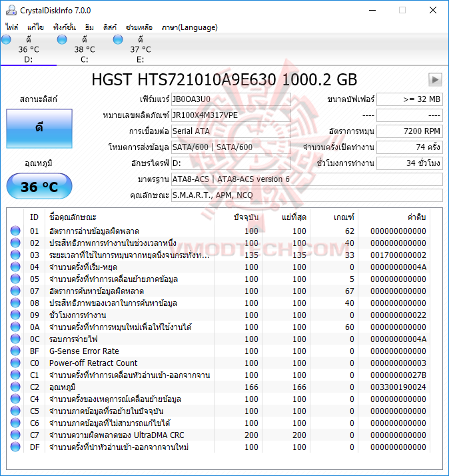
Task: Open the ฟังก์ชั่น (Function) menu
Action: click(x=64, y=27)
